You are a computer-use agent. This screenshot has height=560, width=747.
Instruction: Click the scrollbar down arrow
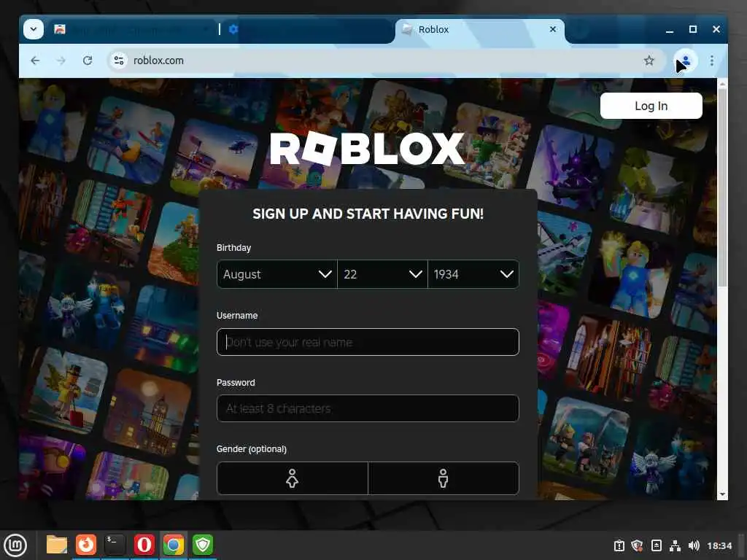(x=722, y=494)
